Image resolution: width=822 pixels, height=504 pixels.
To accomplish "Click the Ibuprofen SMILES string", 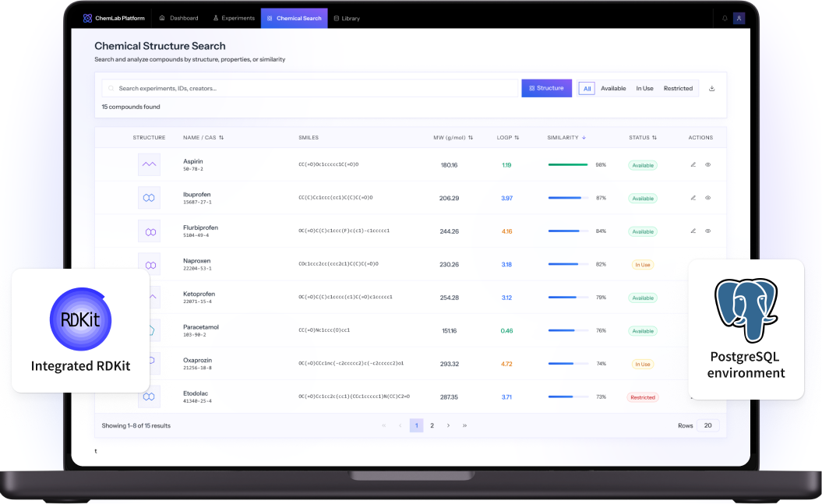I will [x=336, y=198].
